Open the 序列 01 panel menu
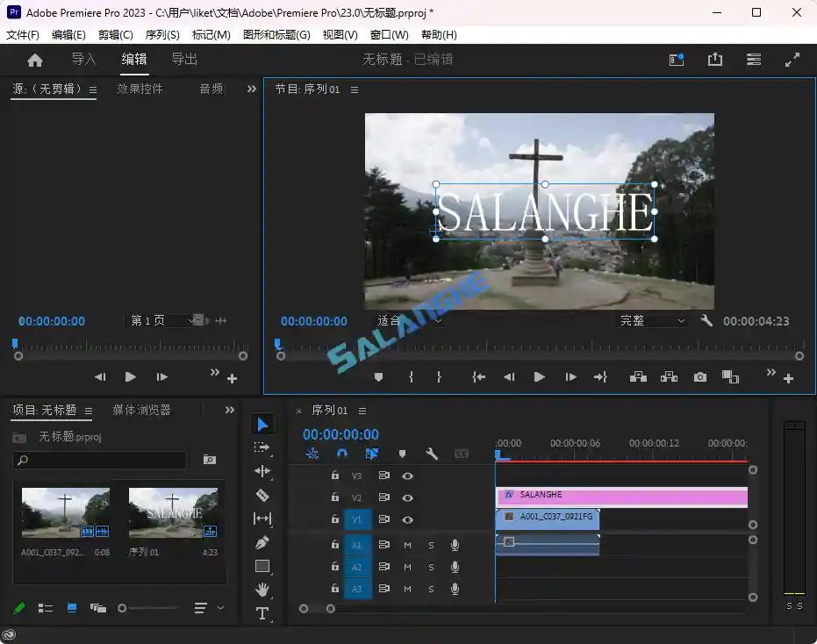This screenshot has height=644, width=817. point(362,410)
